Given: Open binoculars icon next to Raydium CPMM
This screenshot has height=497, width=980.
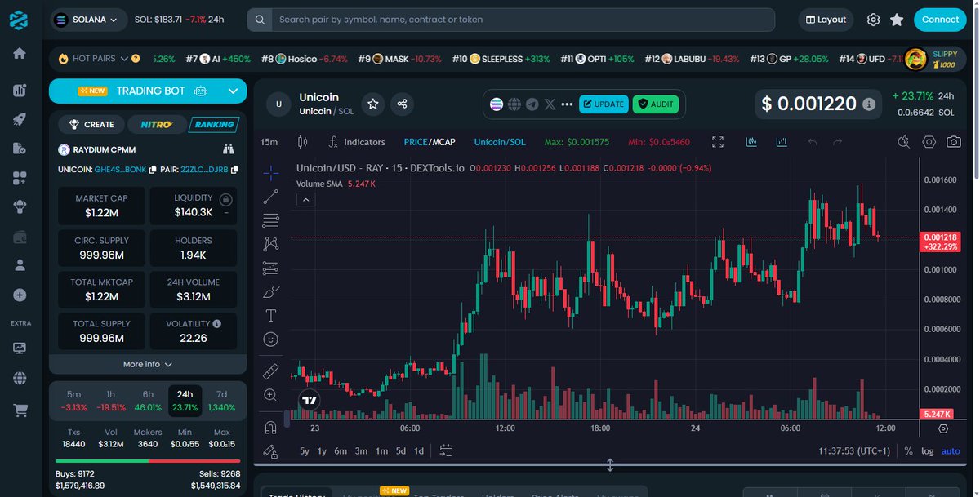Looking at the screenshot, I should 229,149.
